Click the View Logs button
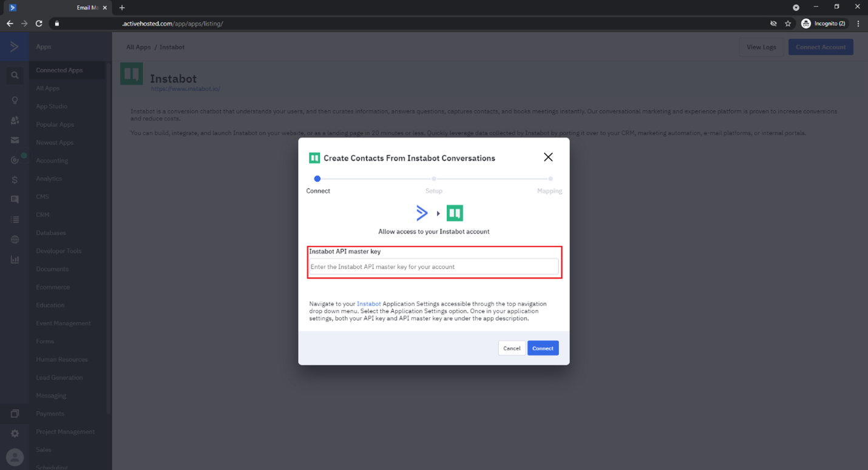Image resolution: width=868 pixels, height=470 pixels. click(761, 47)
